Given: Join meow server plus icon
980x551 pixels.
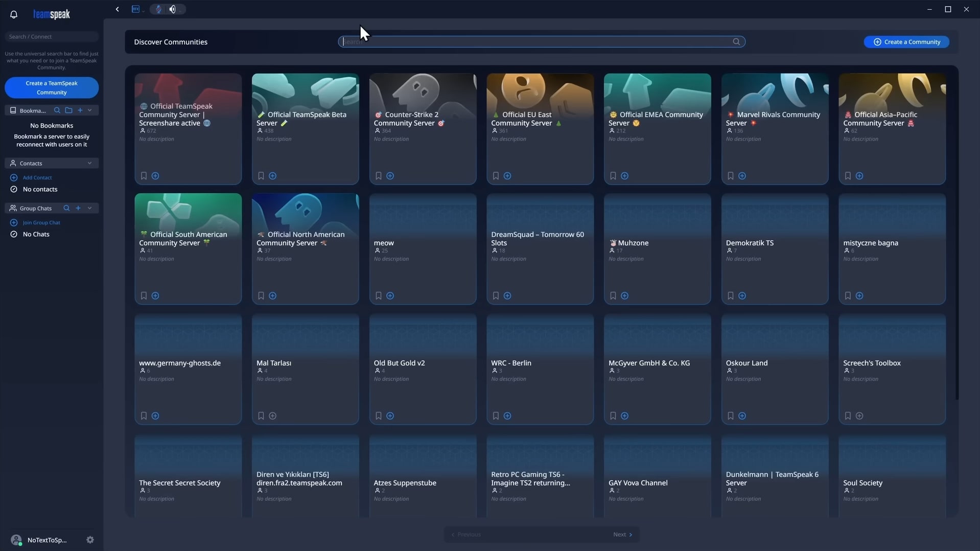Looking at the screenshot, I should tap(390, 296).
